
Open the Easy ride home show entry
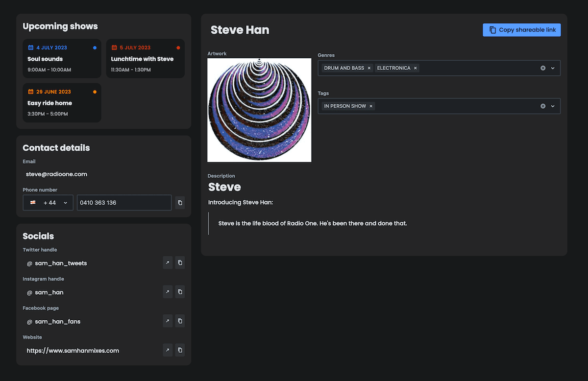click(62, 102)
